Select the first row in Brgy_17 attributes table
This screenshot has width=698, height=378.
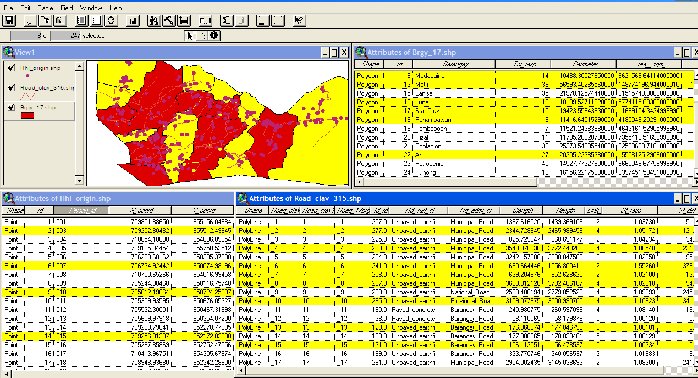(524, 76)
